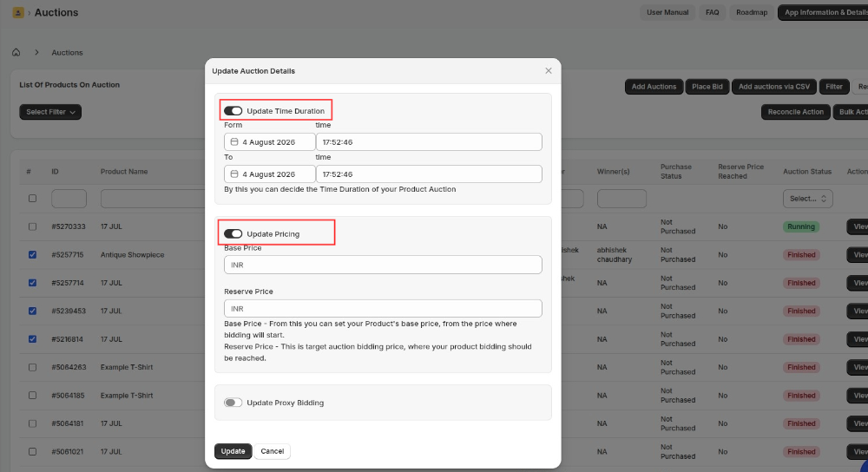This screenshot has width=868, height=472.
Task: Click the app logo icon beside Auctions title
Action: click(18, 12)
